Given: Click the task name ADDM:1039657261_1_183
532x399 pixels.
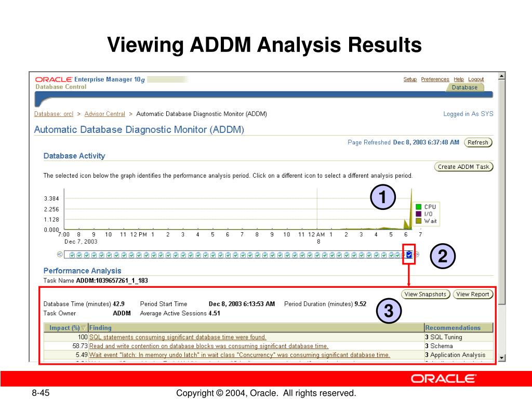Looking at the screenshot, I should tap(112, 281).
